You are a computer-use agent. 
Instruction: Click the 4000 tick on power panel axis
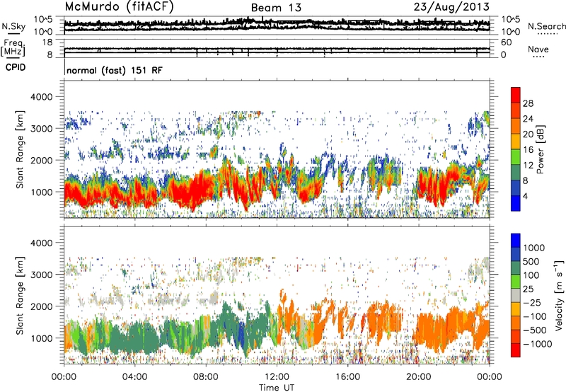42,97
